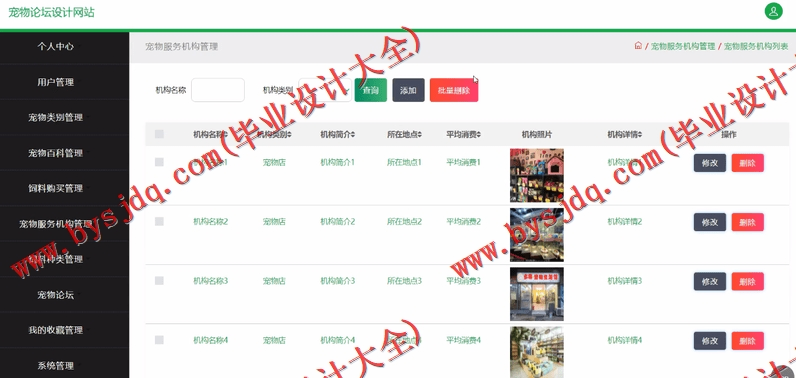The image size is (796, 378).
Task: Sort by 机构简介 column arrows
Action: 353,134
